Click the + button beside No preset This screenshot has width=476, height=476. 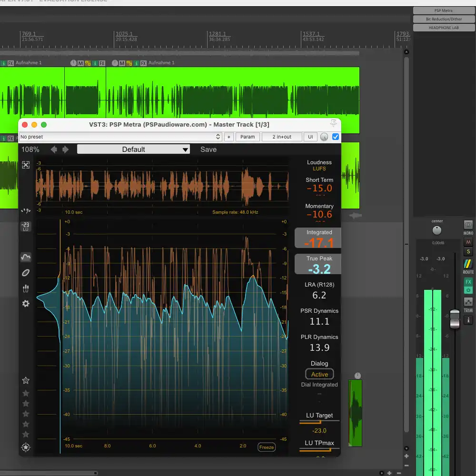(x=229, y=137)
